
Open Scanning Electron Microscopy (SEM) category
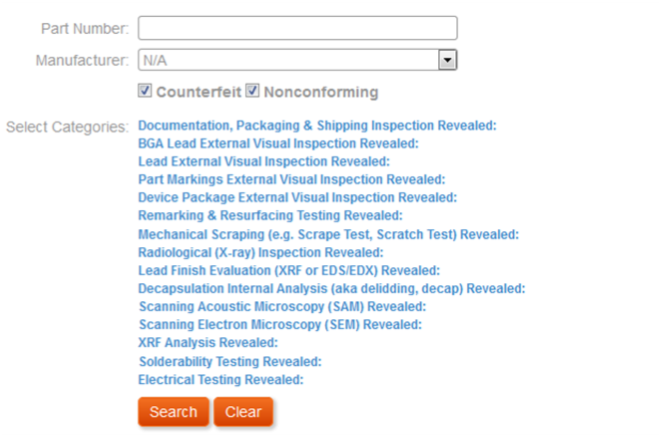[x=280, y=324]
